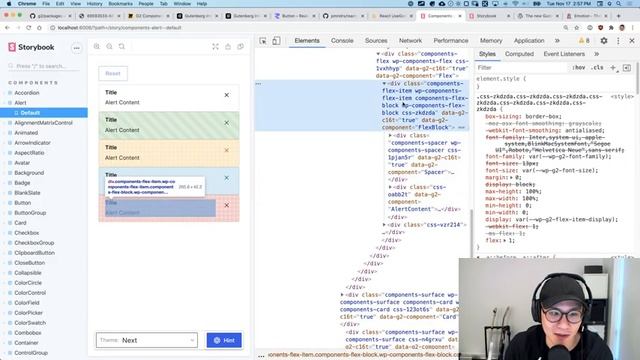
Task: Toggle .cls element classes panel
Action: pos(597,68)
